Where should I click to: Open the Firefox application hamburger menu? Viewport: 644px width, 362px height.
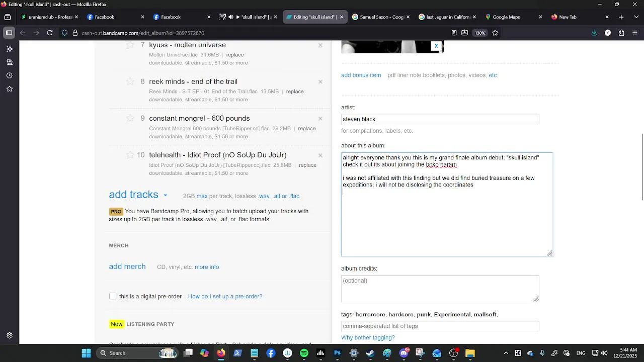[x=635, y=33]
